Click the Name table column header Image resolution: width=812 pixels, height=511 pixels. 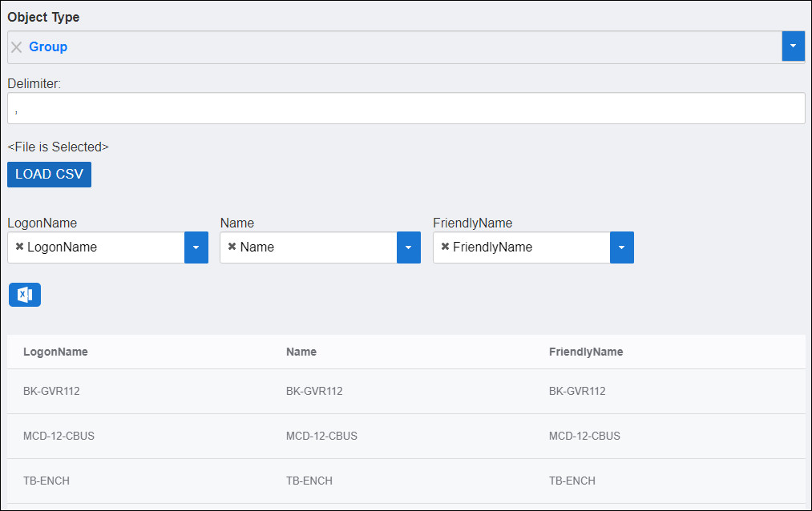[x=301, y=352]
